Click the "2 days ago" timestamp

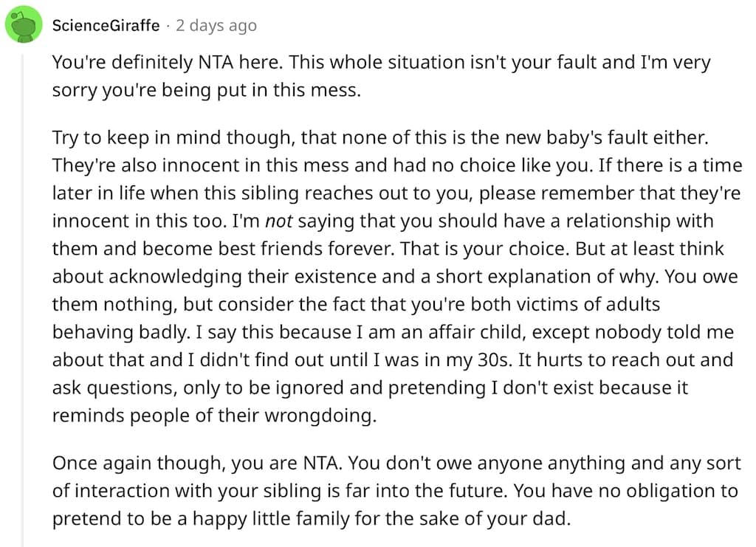coord(216,25)
